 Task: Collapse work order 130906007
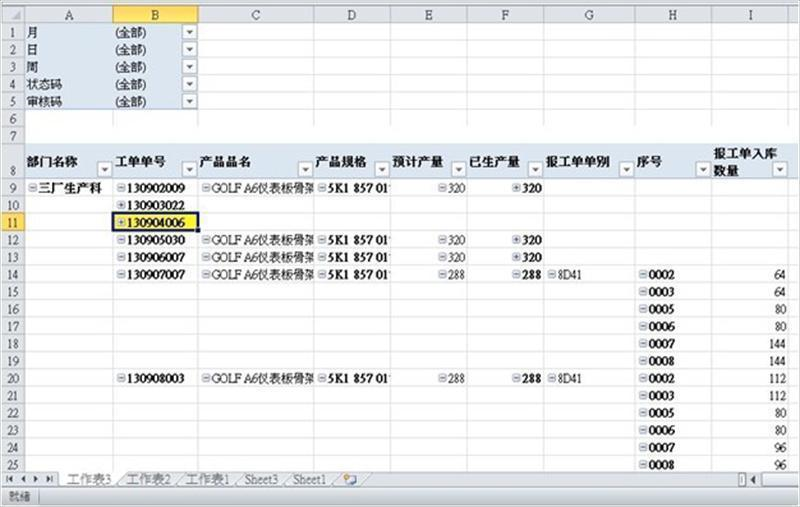121,257
